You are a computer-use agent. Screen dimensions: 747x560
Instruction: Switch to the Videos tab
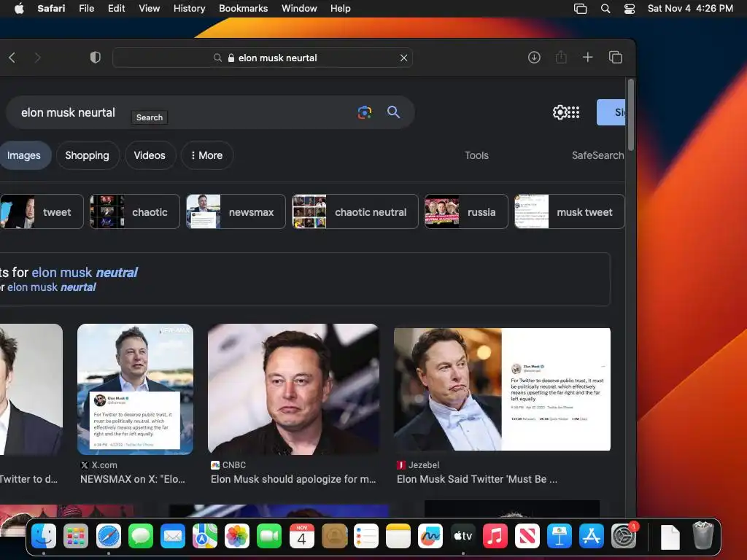(150, 155)
